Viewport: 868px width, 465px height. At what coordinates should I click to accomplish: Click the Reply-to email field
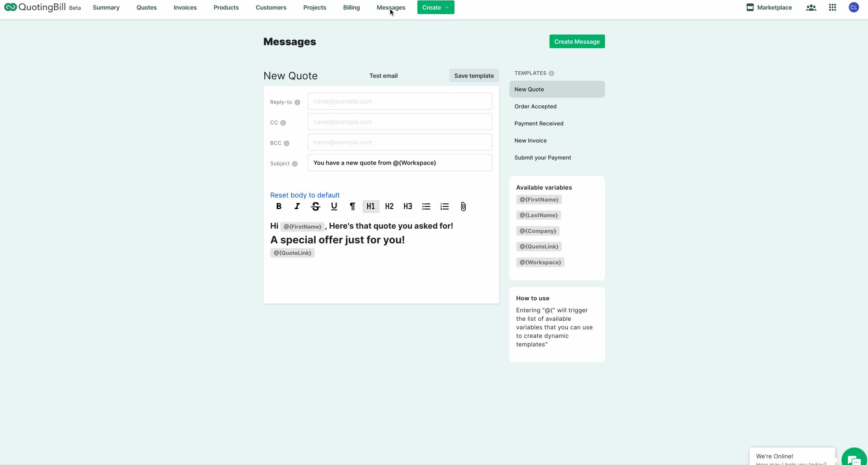click(x=400, y=102)
